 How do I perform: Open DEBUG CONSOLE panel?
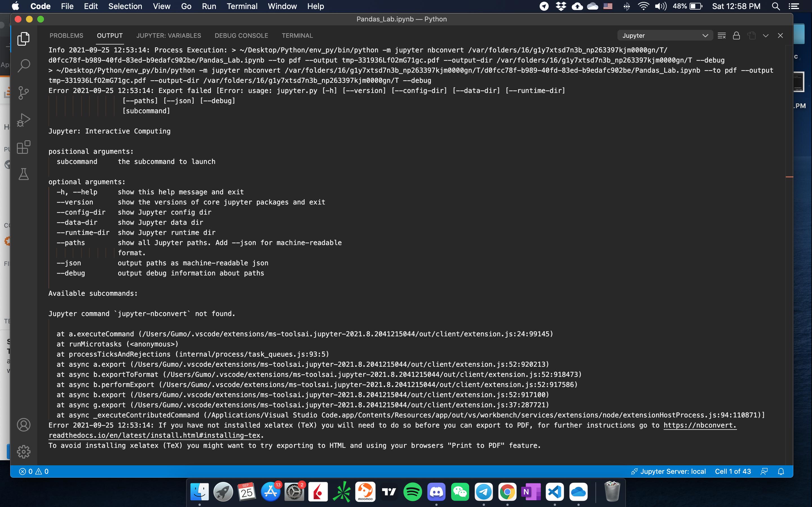[x=241, y=35]
